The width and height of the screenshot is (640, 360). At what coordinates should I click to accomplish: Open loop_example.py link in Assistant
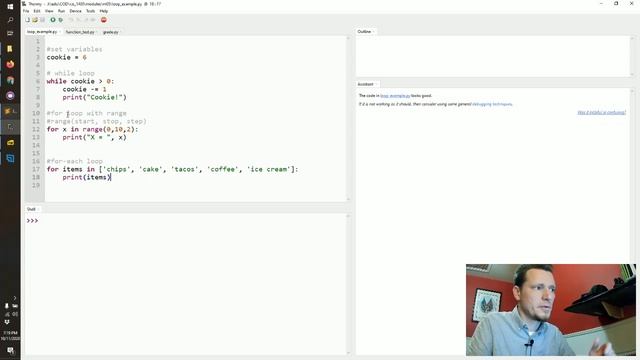click(x=395, y=96)
